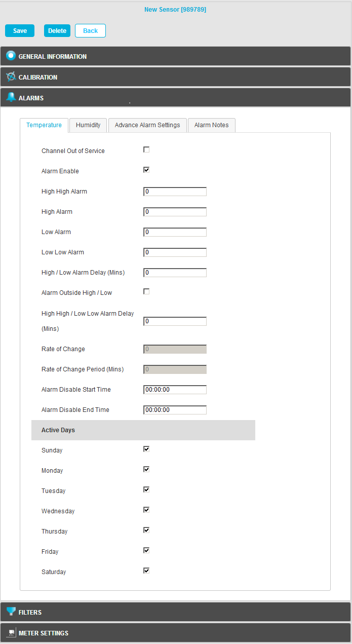Uncheck Saturday active day
352x644 pixels.
[x=146, y=571]
